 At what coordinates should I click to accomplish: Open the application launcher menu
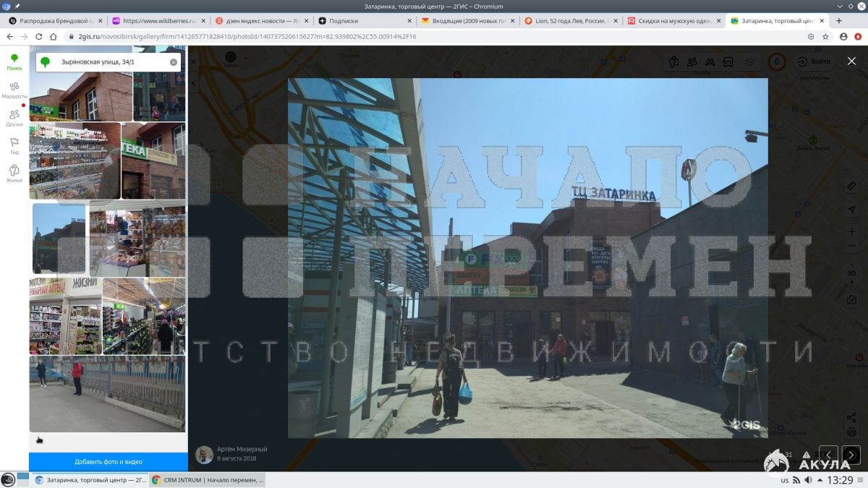tap(8, 480)
